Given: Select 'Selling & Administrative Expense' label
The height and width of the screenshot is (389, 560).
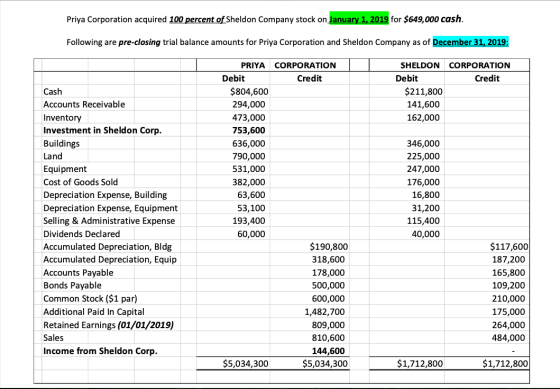Looking at the screenshot, I should [x=109, y=221].
